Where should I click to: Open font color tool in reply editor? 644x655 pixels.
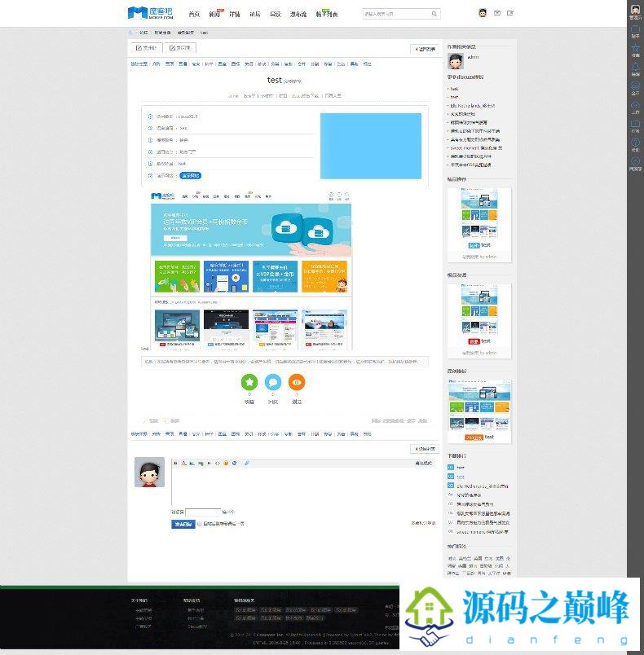pyautogui.click(x=184, y=463)
